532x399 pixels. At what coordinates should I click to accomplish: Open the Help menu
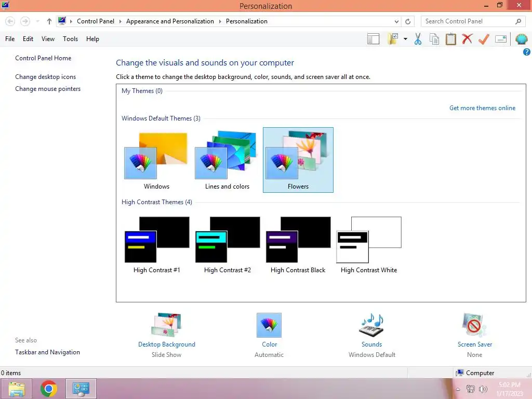point(92,39)
